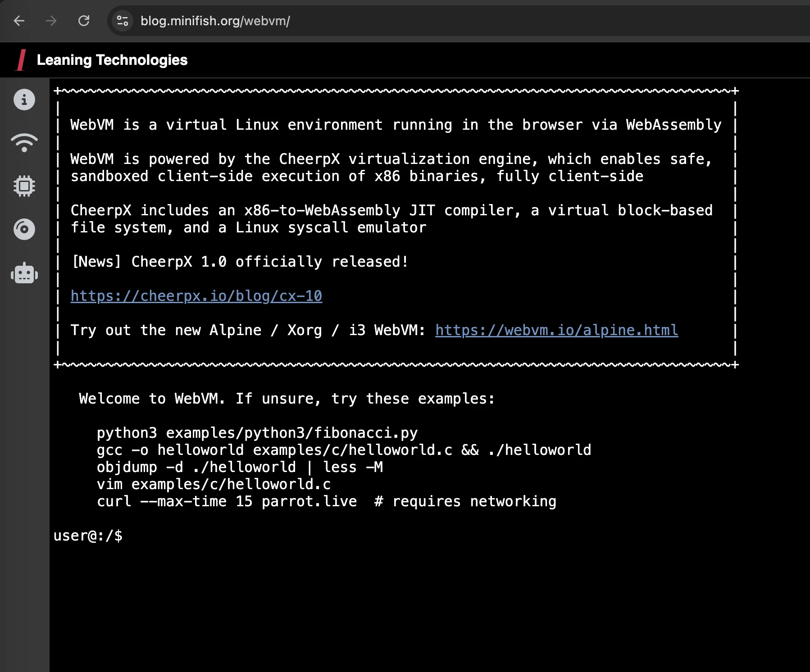Click the gcc helloworld example command line
The image size is (810, 672).
coord(344,450)
